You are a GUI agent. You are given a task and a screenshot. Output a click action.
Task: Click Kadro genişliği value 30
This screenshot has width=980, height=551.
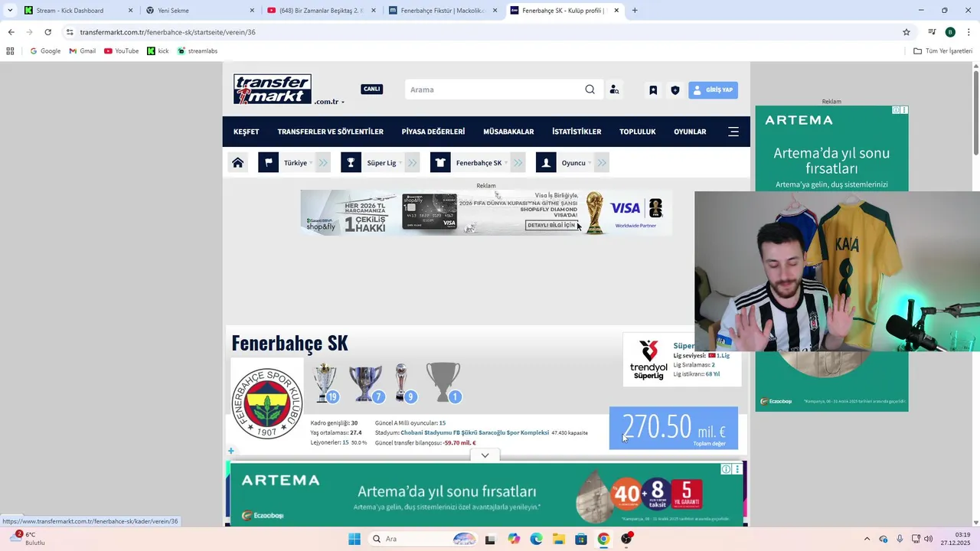[x=354, y=423]
